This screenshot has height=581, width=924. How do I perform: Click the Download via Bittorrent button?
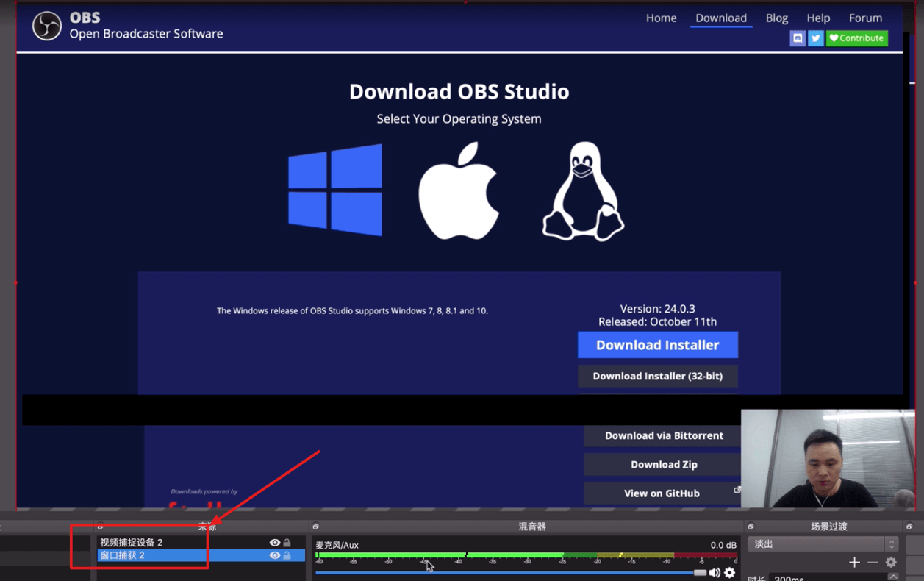point(664,435)
